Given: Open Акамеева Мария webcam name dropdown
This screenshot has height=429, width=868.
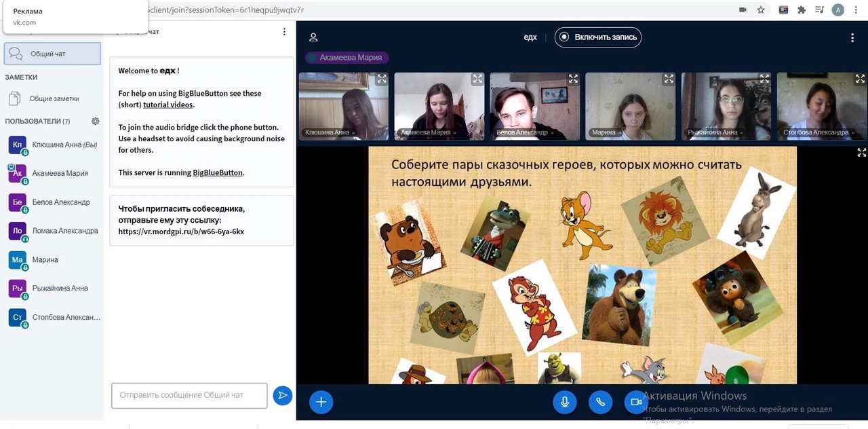Looking at the screenshot, I should (x=428, y=133).
